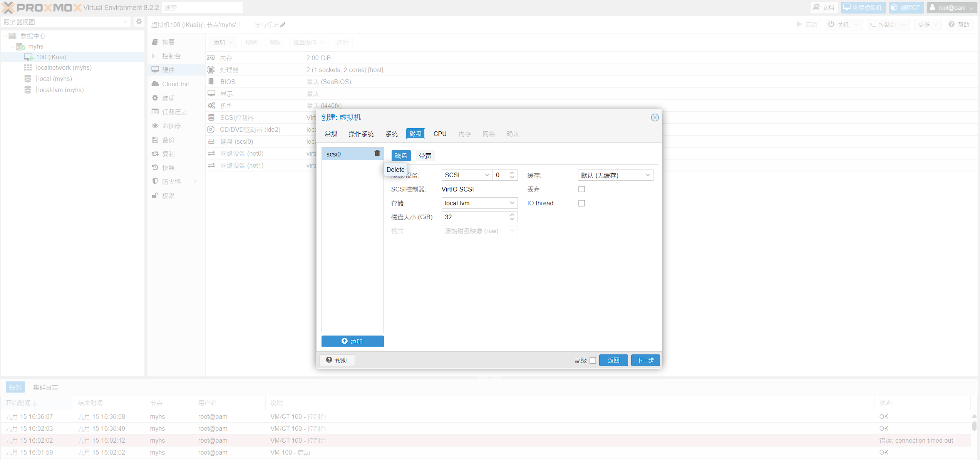Enable the IO thread checkbox
The height and width of the screenshot is (460, 980).
[x=581, y=203]
